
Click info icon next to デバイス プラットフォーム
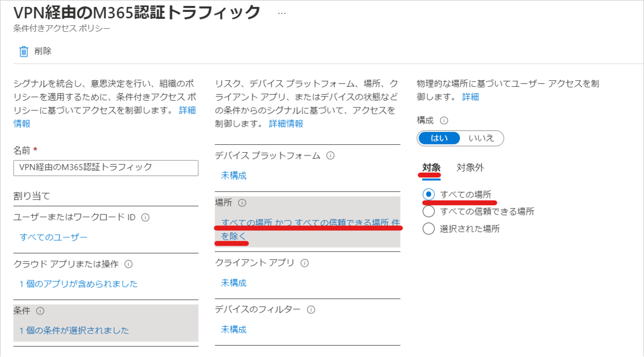point(331,155)
